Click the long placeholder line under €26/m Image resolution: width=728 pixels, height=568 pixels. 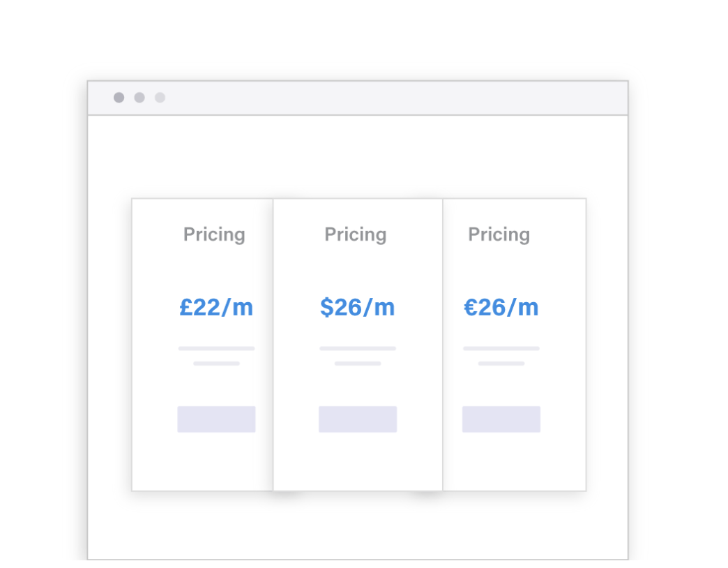501,348
